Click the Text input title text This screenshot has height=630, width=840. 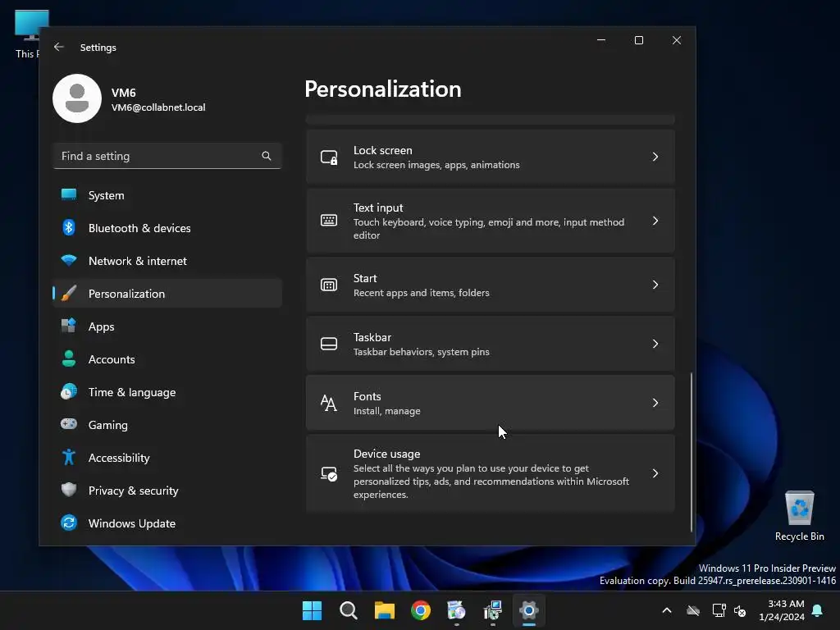(x=377, y=208)
